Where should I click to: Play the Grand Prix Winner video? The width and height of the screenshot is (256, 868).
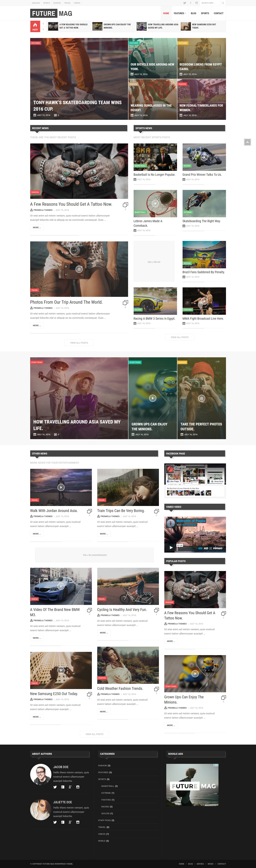tap(204, 157)
